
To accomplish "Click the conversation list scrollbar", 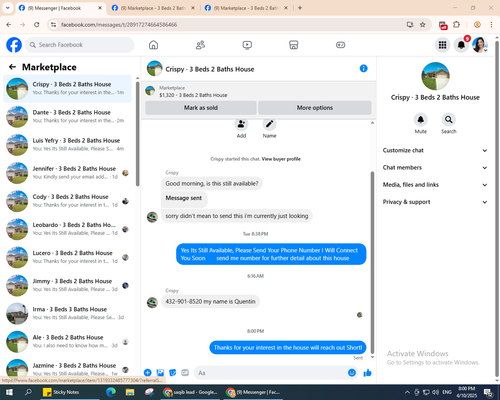I will click(137, 133).
